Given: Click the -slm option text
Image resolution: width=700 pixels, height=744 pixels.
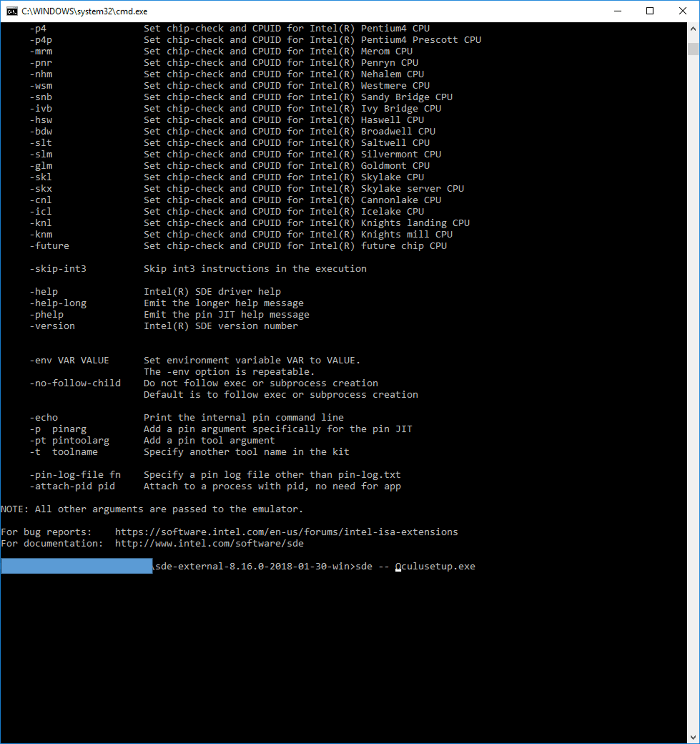Looking at the screenshot, I should tap(41, 154).
